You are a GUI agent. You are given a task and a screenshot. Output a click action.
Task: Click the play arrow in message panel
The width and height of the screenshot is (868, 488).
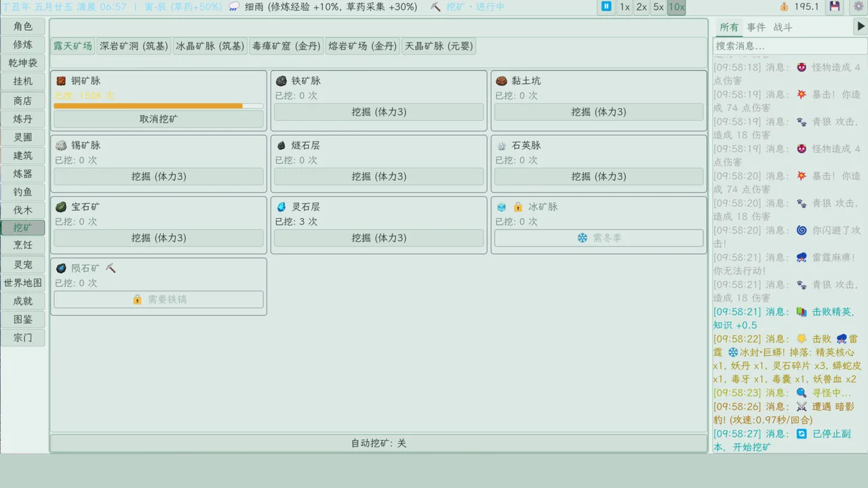click(861, 26)
